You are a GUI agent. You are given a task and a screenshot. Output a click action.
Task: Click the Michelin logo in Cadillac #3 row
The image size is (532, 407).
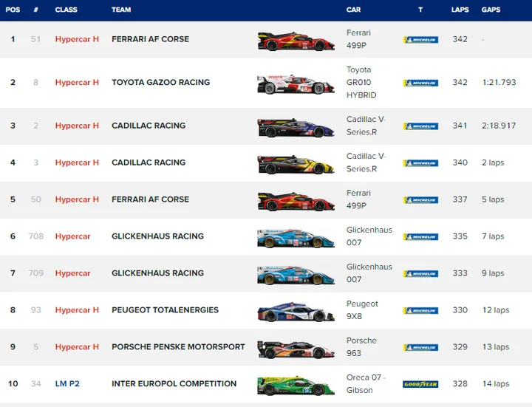[x=420, y=163]
